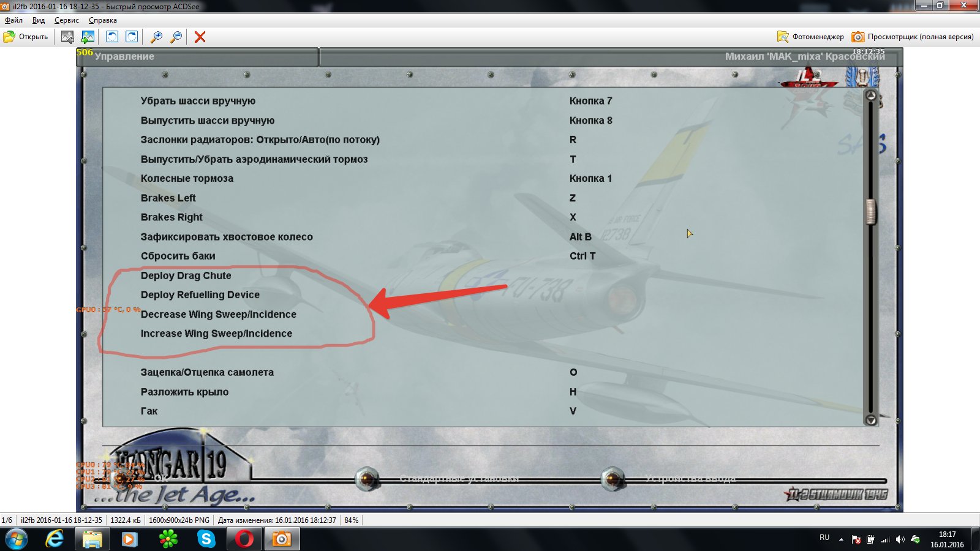Open ICQ from the taskbar

tap(168, 539)
